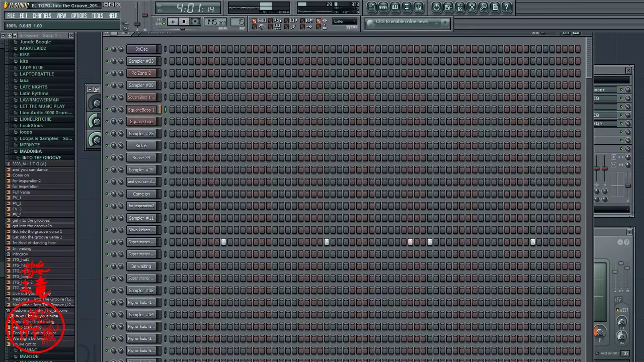Viewport: 644px width, 362px height.
Task: Toggle mute light on Sampler #25 channel
Action: tap(107, 133)
